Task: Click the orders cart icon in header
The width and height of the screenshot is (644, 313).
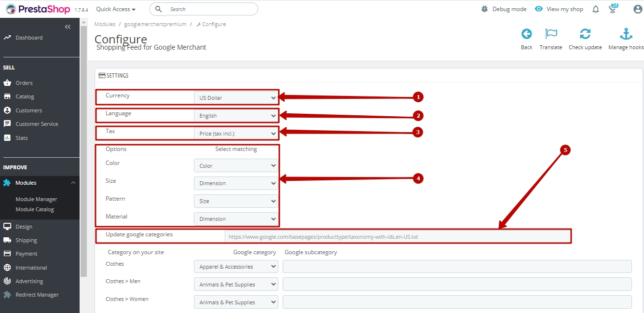Action: pos(613,9)
